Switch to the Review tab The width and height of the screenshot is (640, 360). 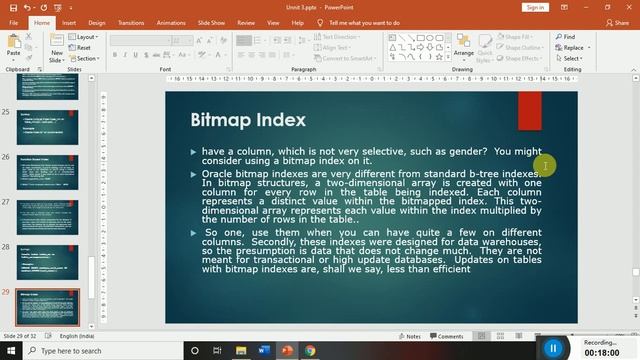point(246,23)
